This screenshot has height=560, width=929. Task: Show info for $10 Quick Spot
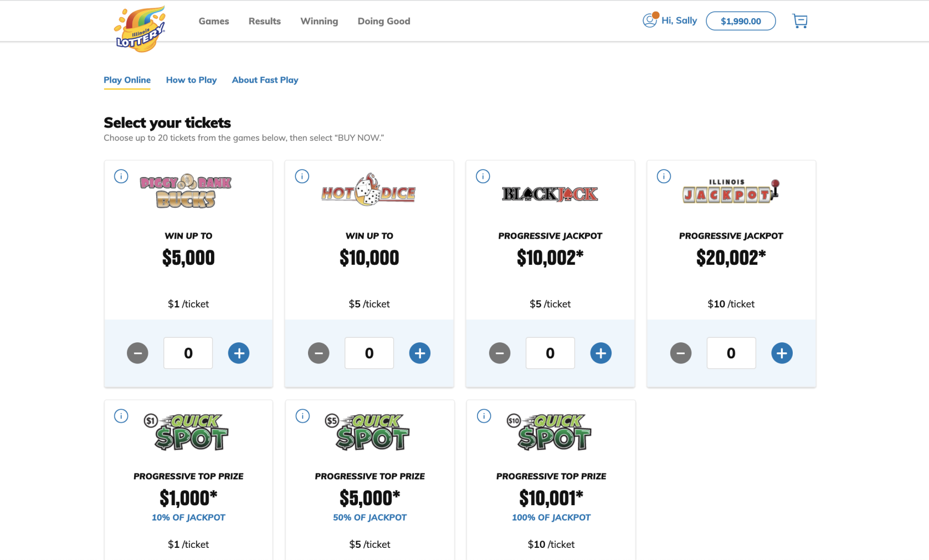click(484, 416)
